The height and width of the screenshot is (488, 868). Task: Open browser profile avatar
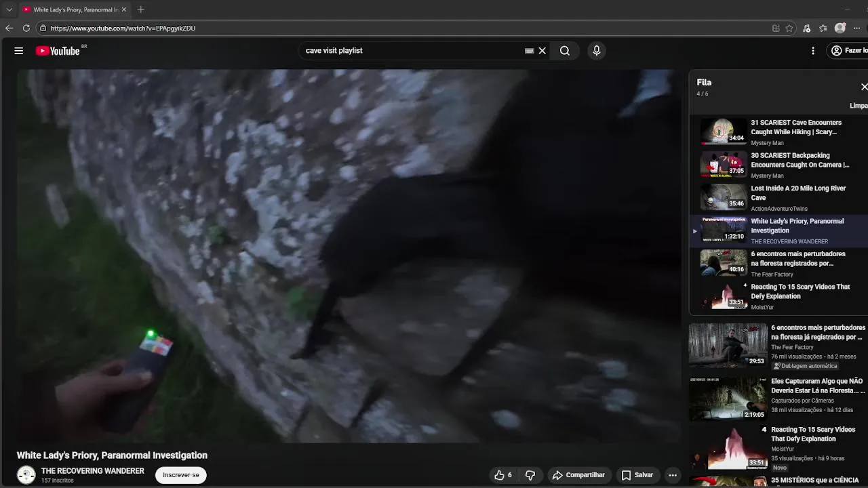(x=840, y=28)
